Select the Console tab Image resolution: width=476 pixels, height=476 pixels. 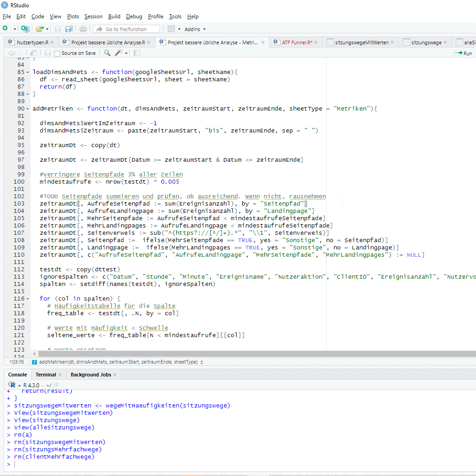pyautogui.click(x=17, y=375)
